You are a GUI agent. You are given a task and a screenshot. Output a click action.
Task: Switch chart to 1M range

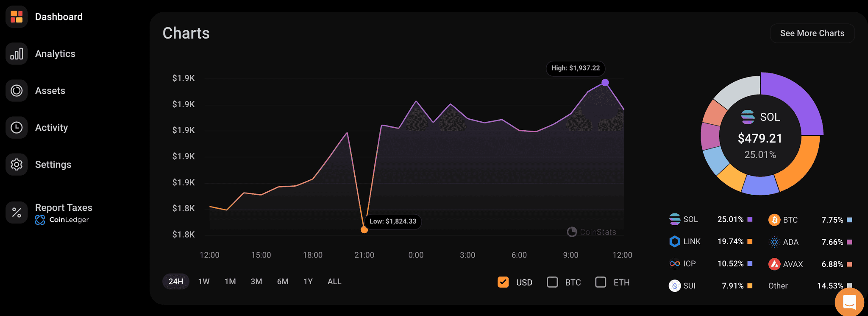pyautogui.click(x=230, y=282)
